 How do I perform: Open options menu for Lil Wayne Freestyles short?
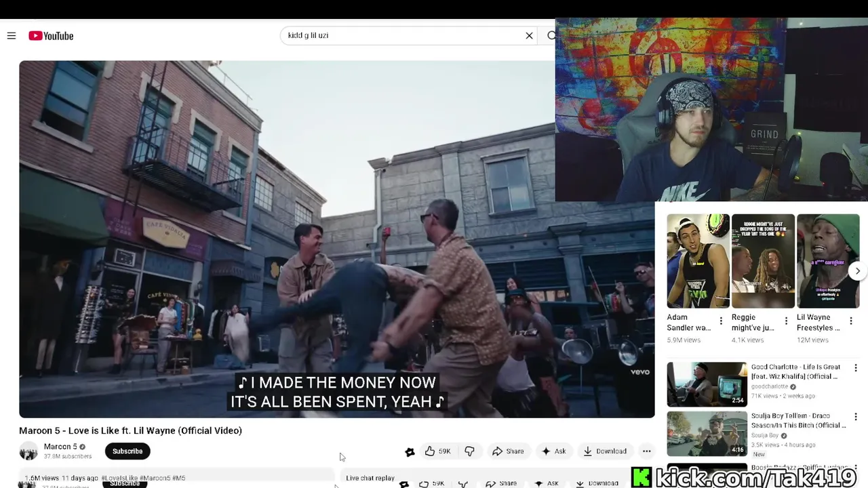pos(851,321)
